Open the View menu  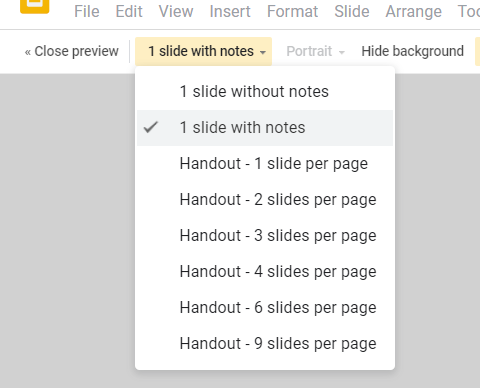(x=176, y=12)
